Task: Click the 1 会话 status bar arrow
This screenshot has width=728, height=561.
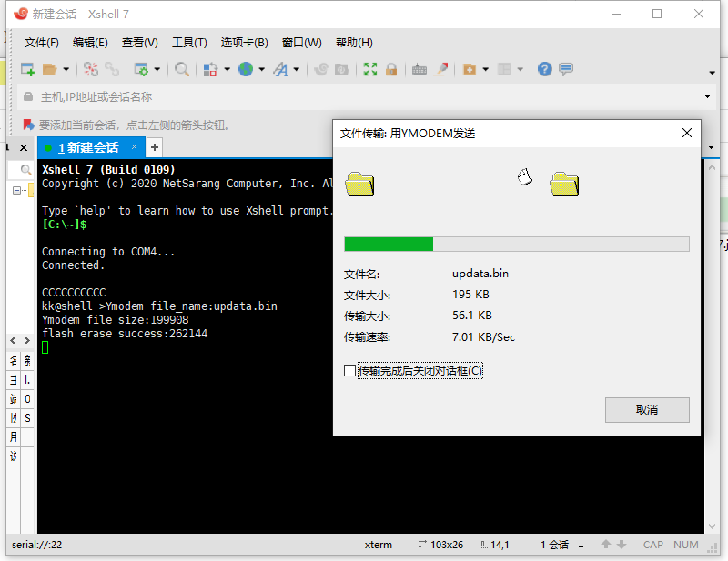Action: click(581, 546)
